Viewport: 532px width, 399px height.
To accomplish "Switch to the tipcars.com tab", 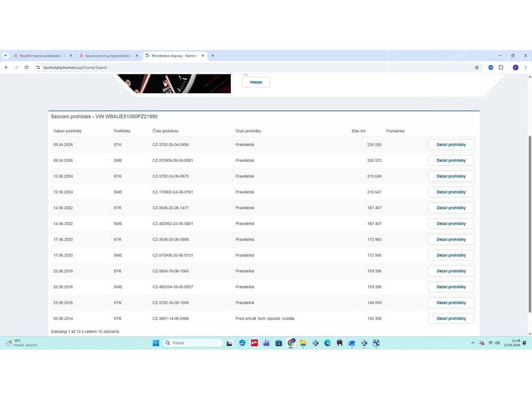I will tap(109, 56).
